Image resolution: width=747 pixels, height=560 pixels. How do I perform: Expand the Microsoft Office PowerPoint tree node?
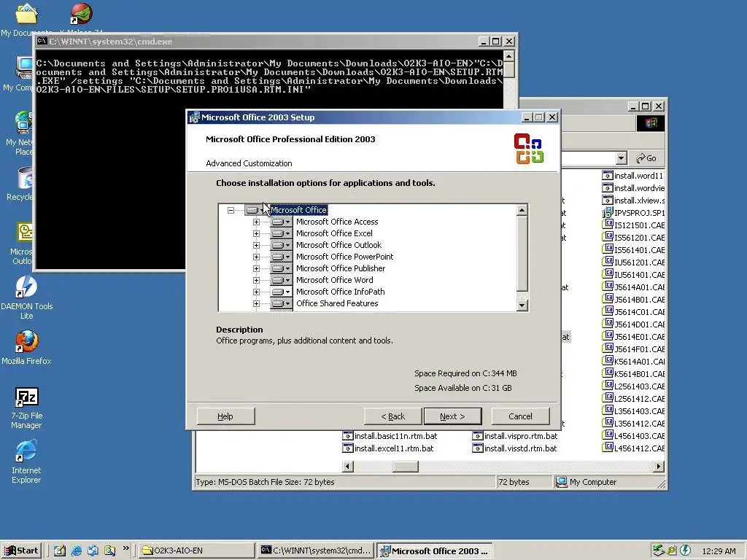point(256,257)
